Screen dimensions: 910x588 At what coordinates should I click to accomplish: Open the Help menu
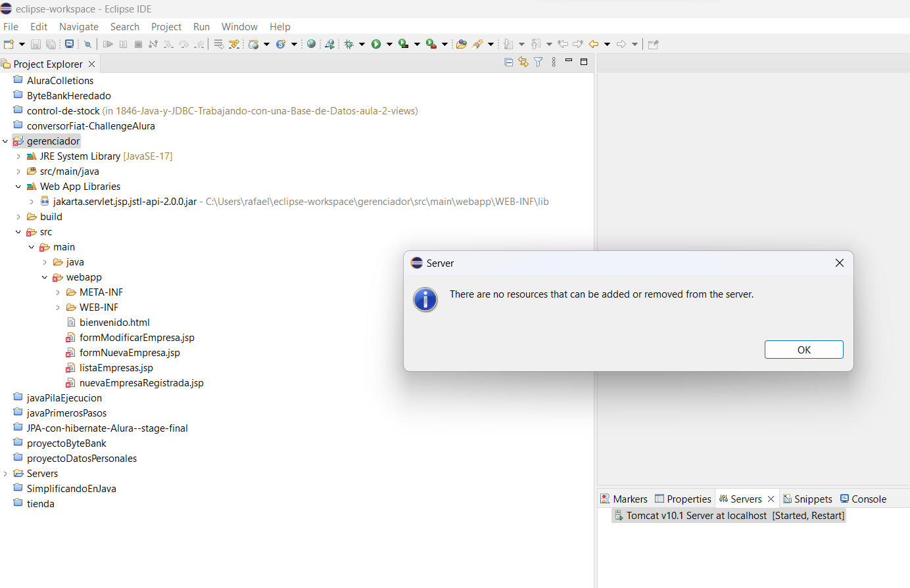click(x=280, y=26)
